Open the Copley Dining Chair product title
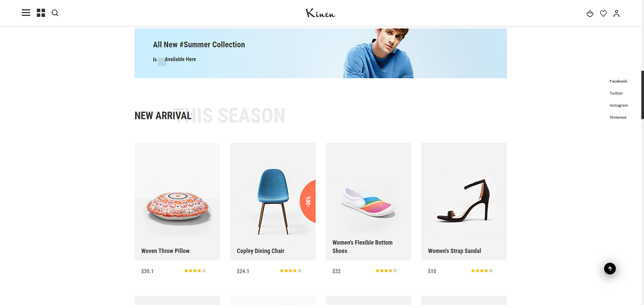The image size is (644, 305). click(x=260, y=251)
